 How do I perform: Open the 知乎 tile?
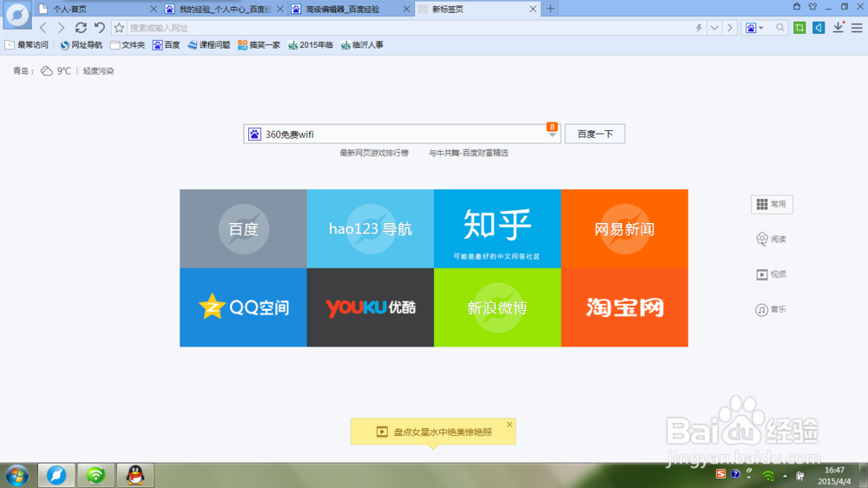(x=497, y=228)
